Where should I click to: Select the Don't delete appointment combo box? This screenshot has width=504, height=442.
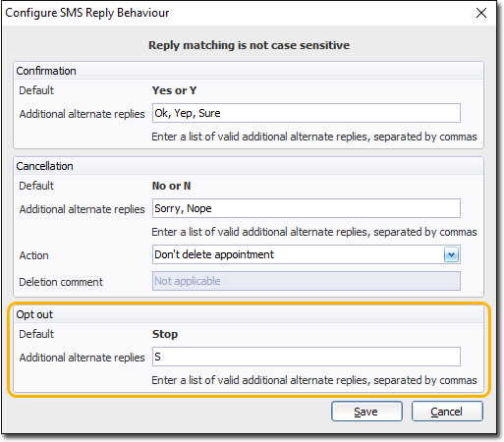point(307,254)
